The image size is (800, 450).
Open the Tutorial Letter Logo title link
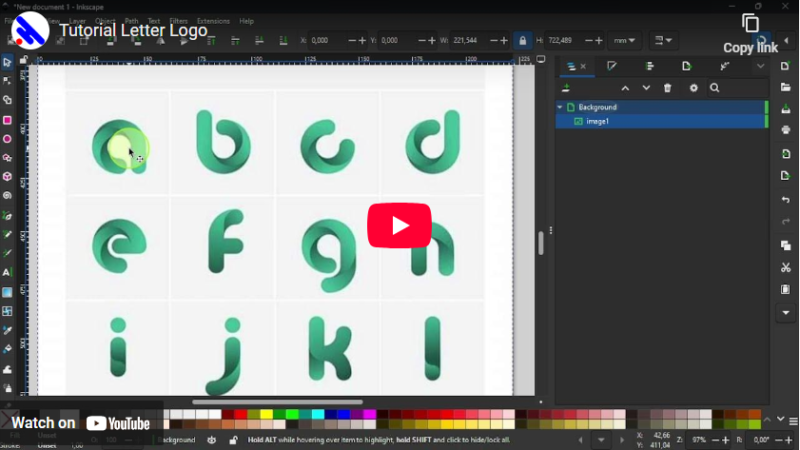tap(133, 30)
